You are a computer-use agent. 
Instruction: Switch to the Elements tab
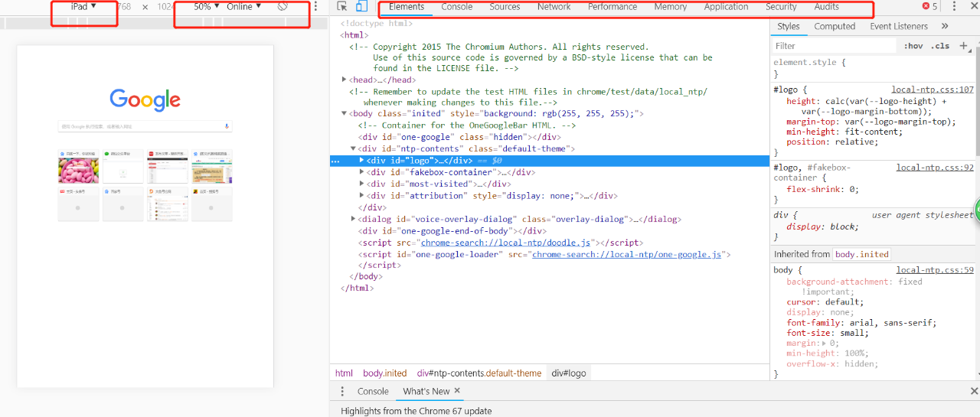pyautogui.click(x=407, y=7)
